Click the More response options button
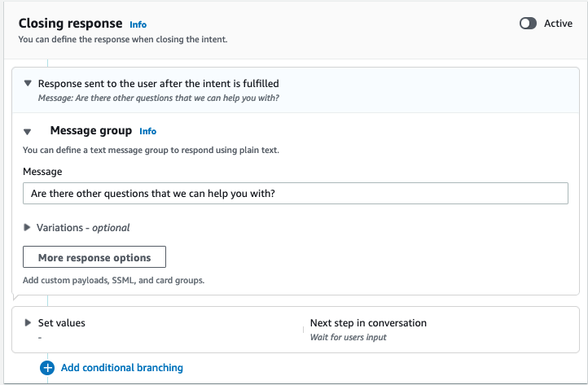 (x=94, y=257)
